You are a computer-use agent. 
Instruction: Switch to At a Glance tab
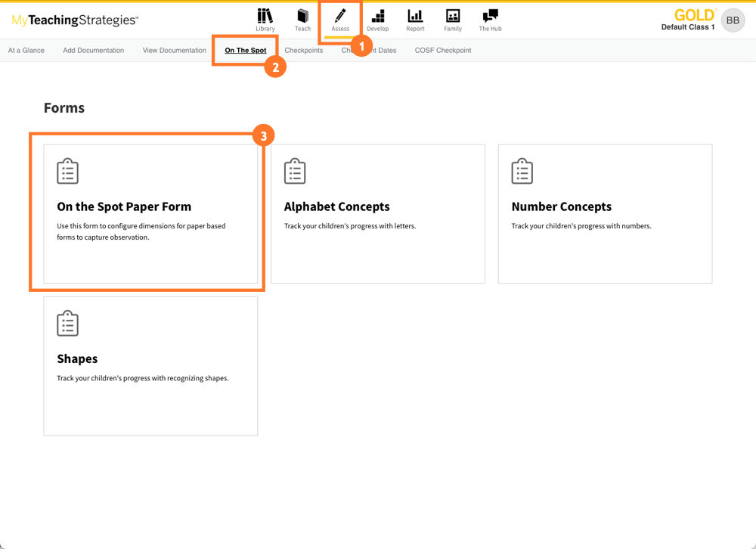pyautogui.click(x=26, y=51)
